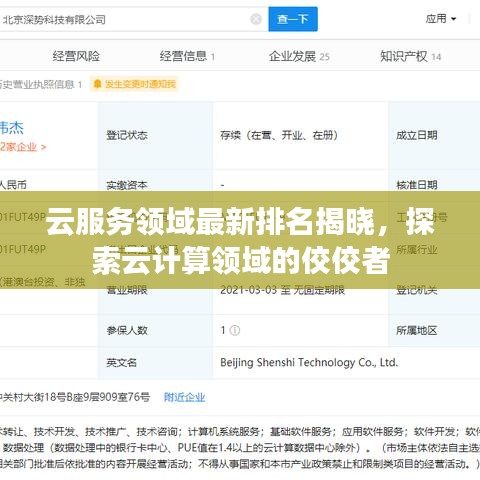Viewport: 480px width, 480px height.
Task: Open the 知识产权 tab
Action: point(411,56)
